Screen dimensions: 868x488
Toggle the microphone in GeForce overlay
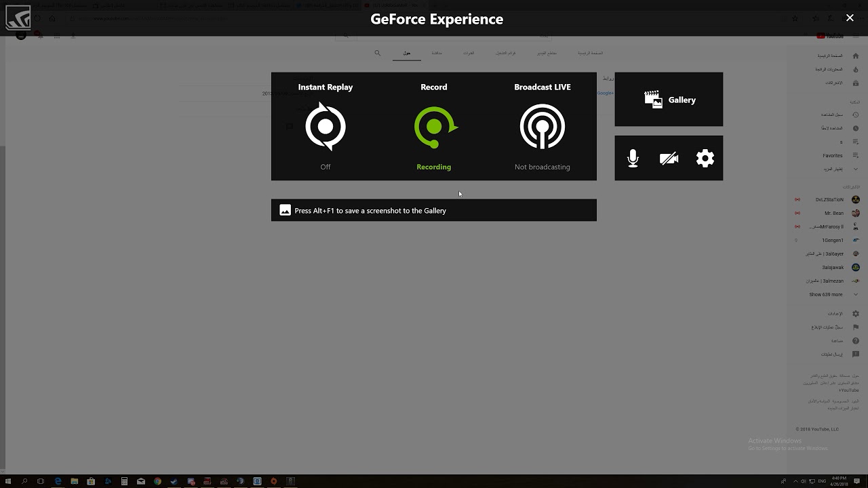click(633, 158)
